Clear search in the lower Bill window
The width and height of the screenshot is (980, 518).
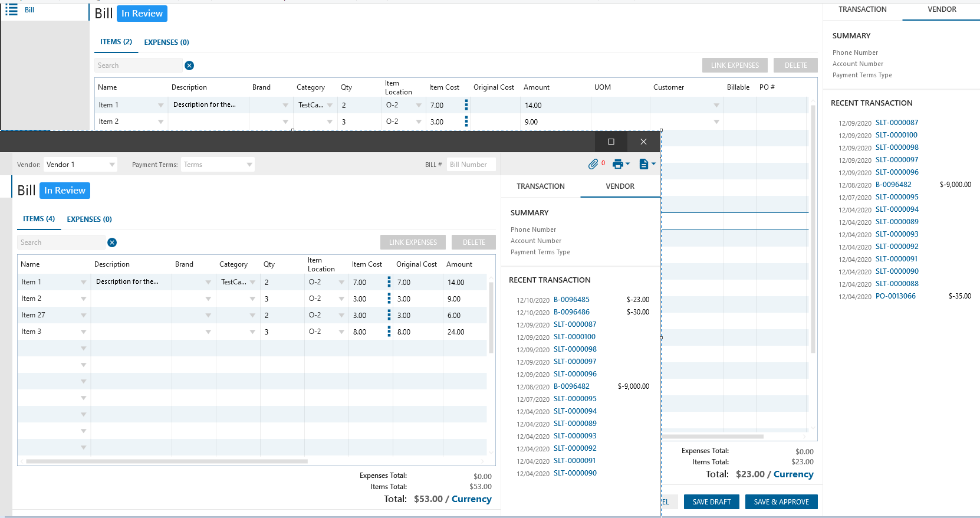[x=112, y=242]
